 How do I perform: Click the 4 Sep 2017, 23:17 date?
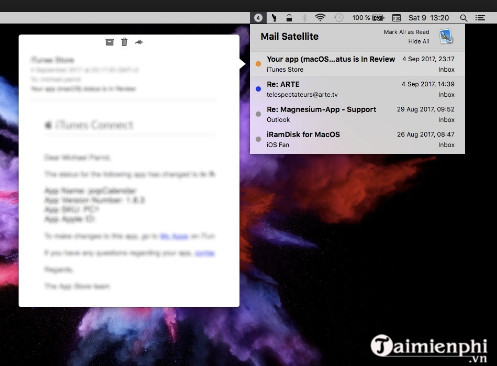tap(428, 59)
